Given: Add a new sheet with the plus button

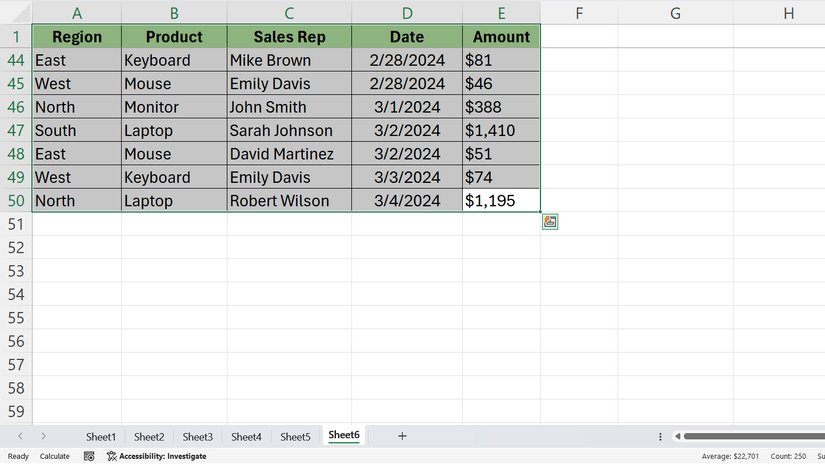Looking at the screenshot, I should [402, 436].
